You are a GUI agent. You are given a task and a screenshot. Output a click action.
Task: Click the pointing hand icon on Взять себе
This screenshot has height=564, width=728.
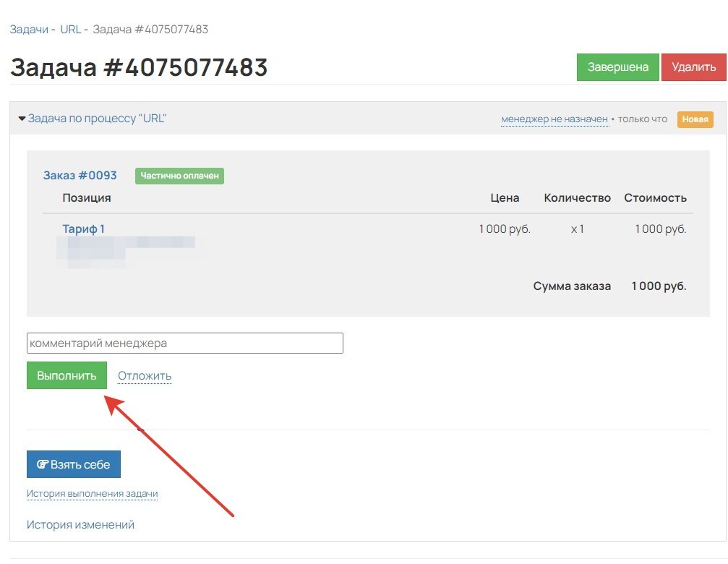tap(42, 465)
